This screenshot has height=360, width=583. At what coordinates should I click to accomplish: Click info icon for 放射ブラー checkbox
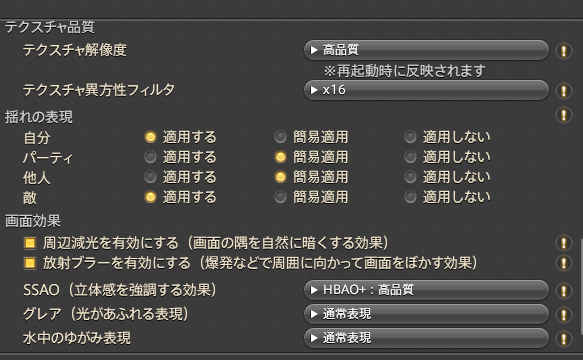(564, 263)
